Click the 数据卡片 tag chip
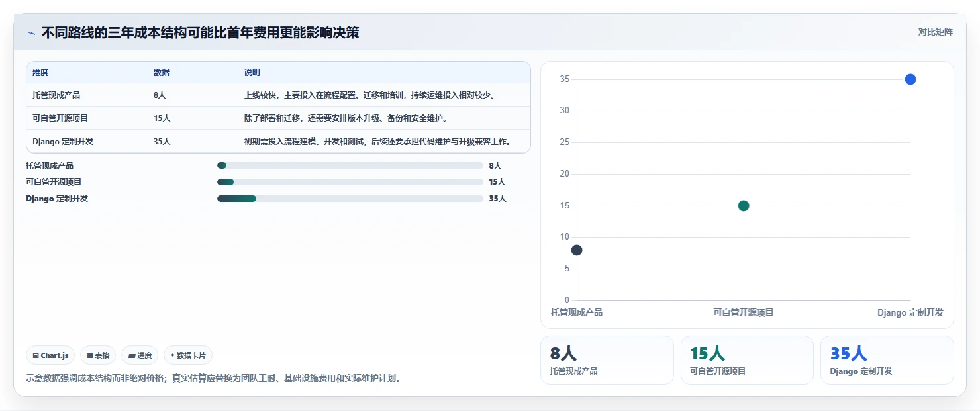The height and width of the screenshot is (411, 980). point(188,355)
